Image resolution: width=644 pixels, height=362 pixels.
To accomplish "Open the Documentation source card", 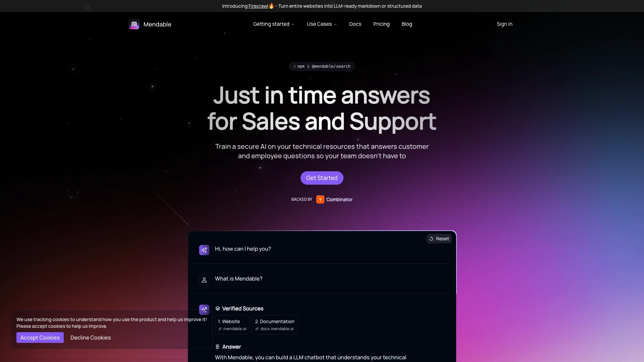I will [275, 325].
